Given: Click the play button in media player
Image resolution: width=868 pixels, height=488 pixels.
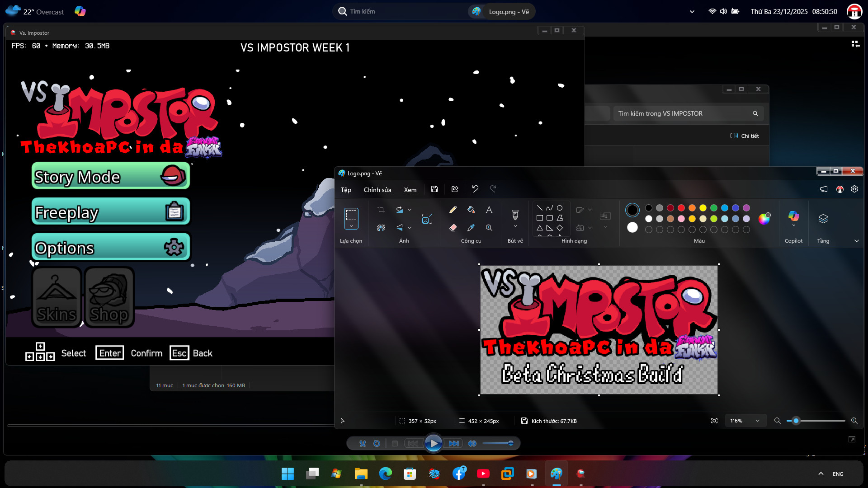Looking at the screenshot, I should click(x=434, y=443).
